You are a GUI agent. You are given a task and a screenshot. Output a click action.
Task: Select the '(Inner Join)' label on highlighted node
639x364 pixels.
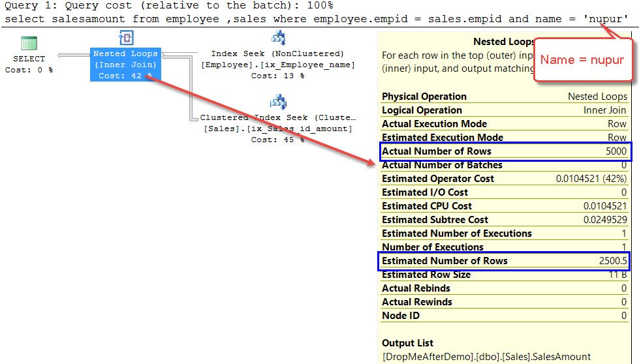[125, 65]
